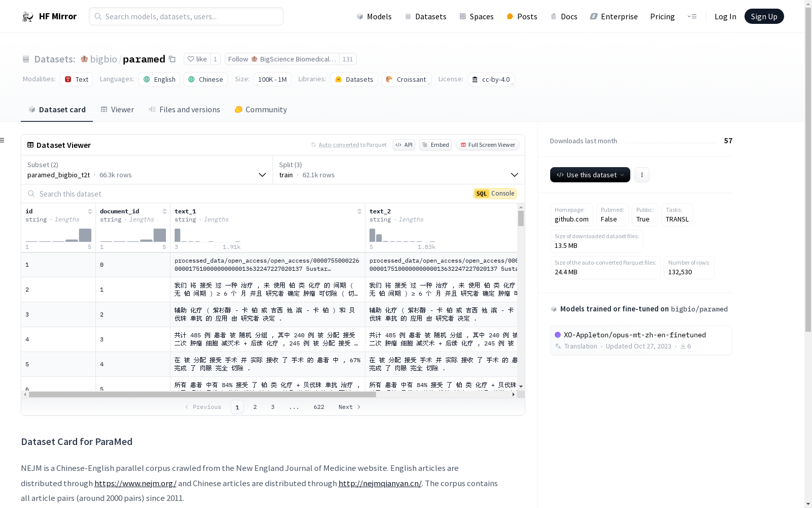
Task: Go to Models in the top navigation
Action: click(x=374, y=16)
